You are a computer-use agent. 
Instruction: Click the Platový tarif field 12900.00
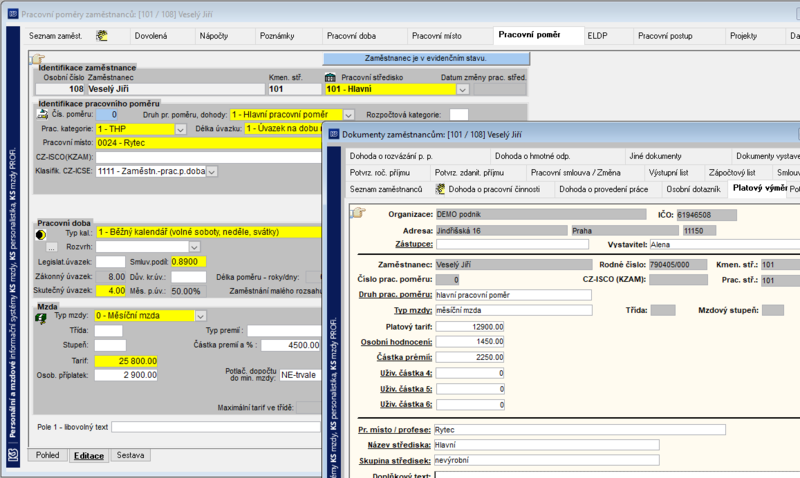pyautogui.click(x=470, y=326)
